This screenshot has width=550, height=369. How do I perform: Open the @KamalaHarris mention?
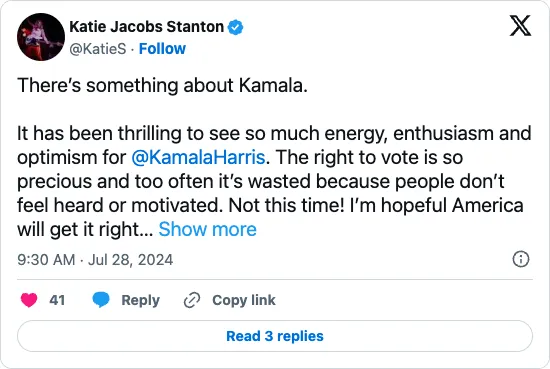tap(198, 157)
